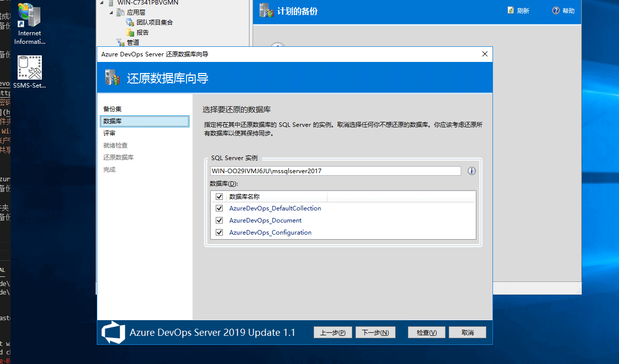Uncheck AzureDevOps_Configuration database checkbox

pos(219,233)
